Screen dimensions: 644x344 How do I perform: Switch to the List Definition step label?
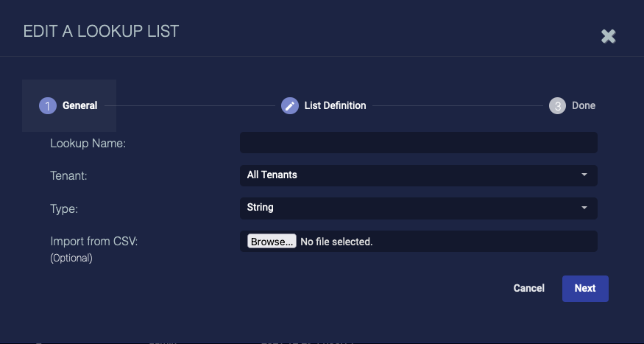coord(335,106)
